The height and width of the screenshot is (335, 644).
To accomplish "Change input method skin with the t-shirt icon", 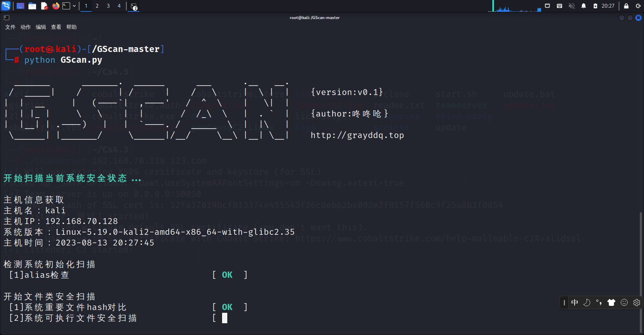I will pyautogui.click(x=611, y=302).
